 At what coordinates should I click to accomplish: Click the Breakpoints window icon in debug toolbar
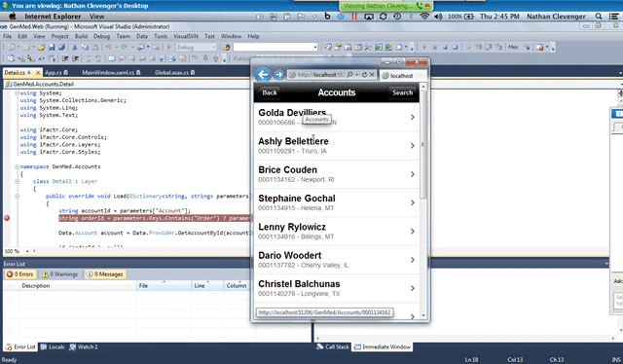tap(539, 47)
